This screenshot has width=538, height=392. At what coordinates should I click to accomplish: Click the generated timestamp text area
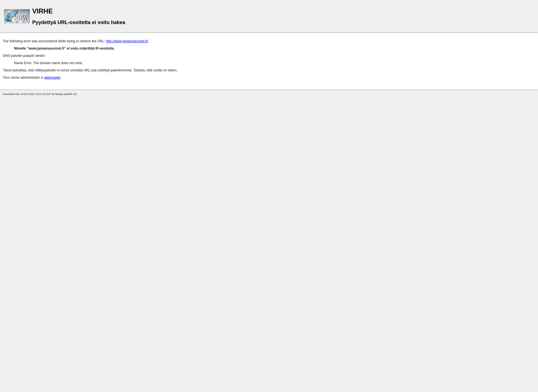click(40, 94)
